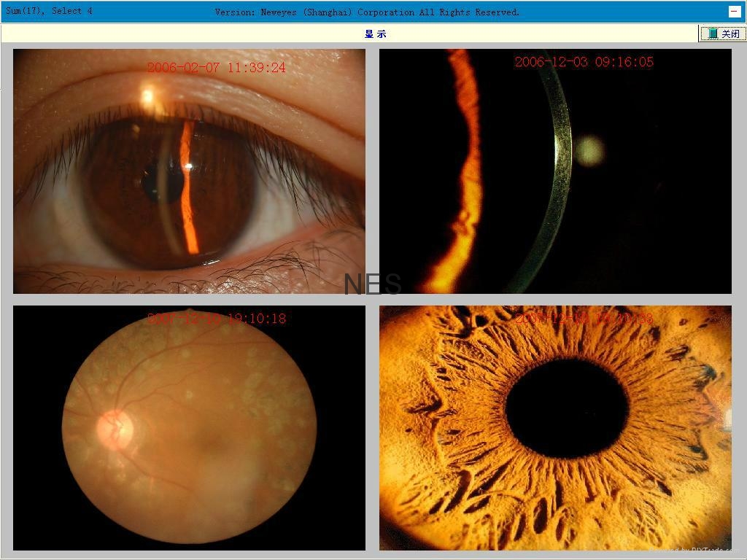Click the NES watermark between the images
The width and height of the screenshot is (747, 560).
372,284
